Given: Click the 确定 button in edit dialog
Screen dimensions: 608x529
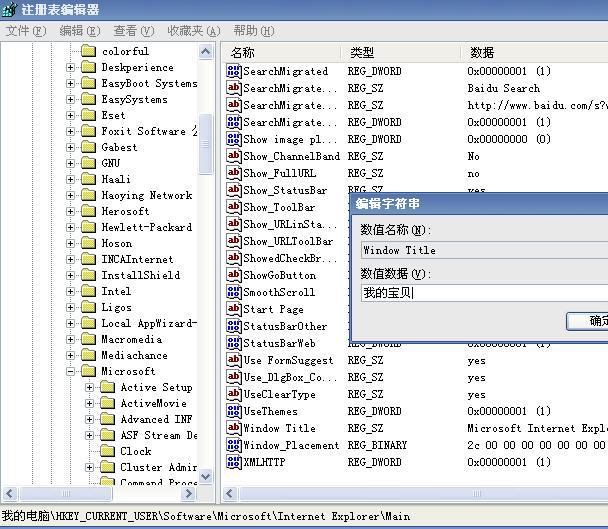Looking at the screenshot, I should click(x=590, y=321).
